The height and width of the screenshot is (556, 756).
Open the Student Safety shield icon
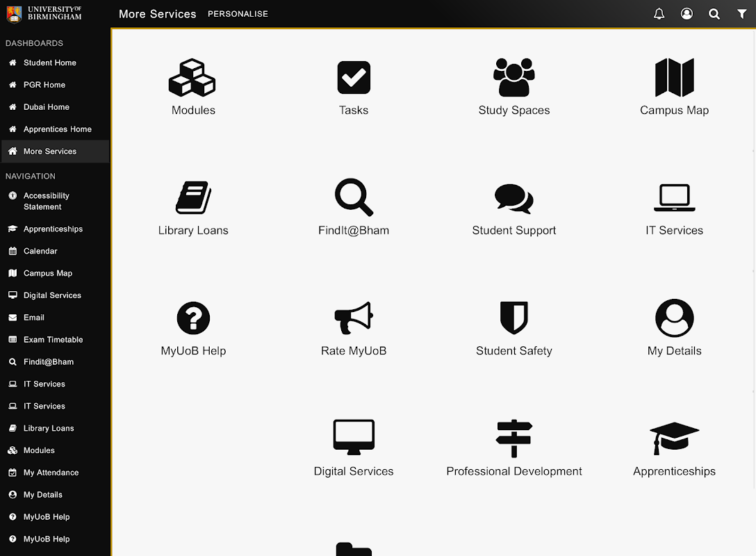click(514, 318)
